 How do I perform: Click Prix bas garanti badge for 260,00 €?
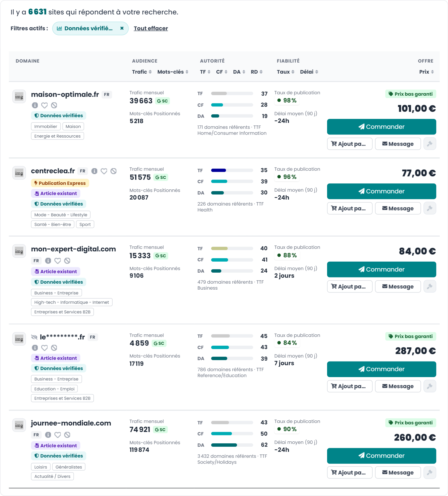click(411, 423)
